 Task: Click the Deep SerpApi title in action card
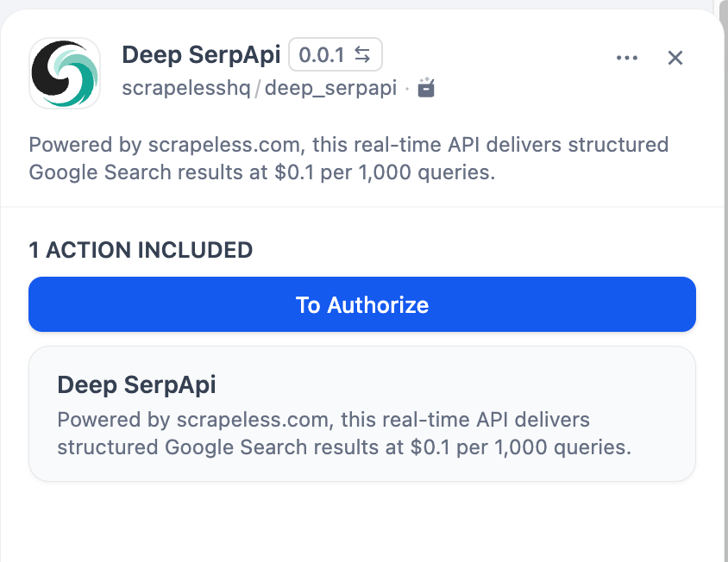coord(136,384)
